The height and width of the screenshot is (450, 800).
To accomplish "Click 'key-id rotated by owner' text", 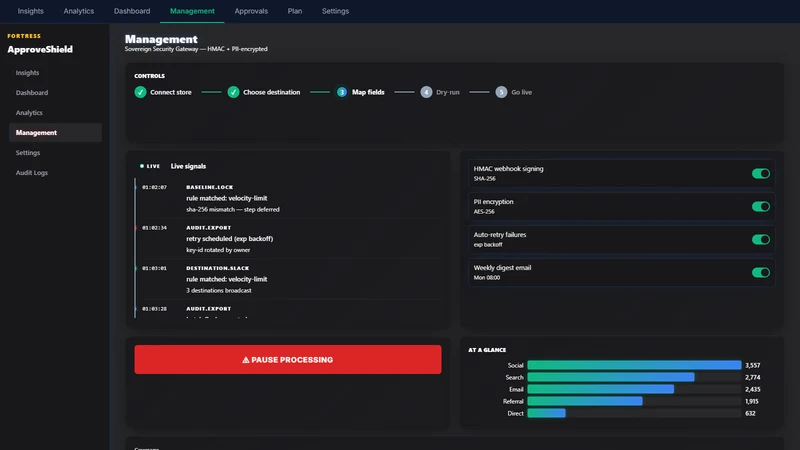I will [x=218, y=250].
